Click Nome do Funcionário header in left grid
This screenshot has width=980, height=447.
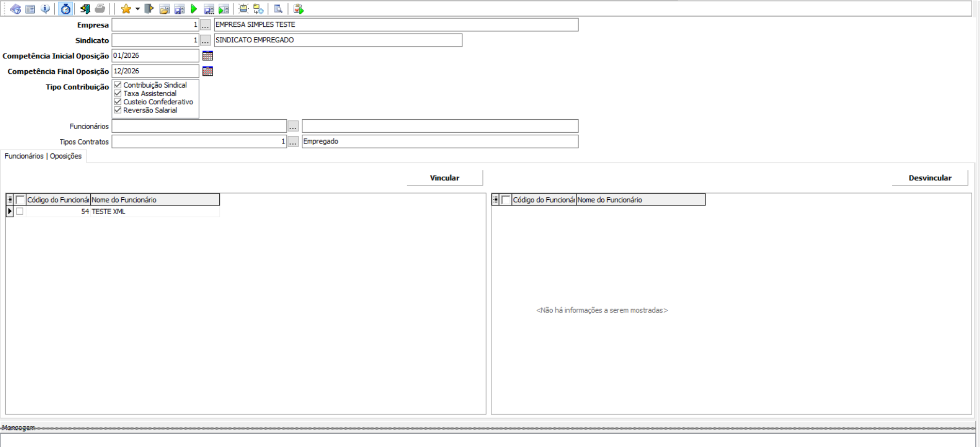tap(155, 200)
